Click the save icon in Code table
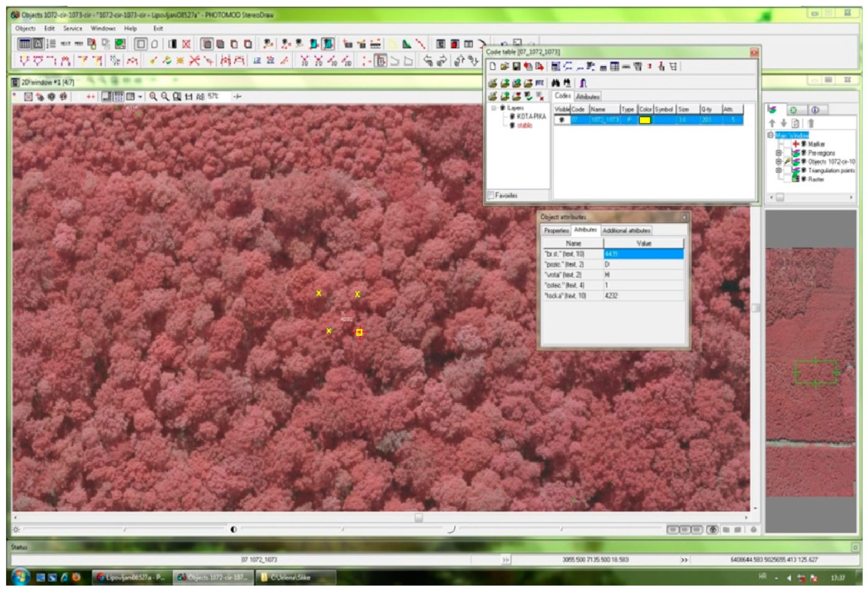Viewport: 868px width, 592px height. (517, 66)
